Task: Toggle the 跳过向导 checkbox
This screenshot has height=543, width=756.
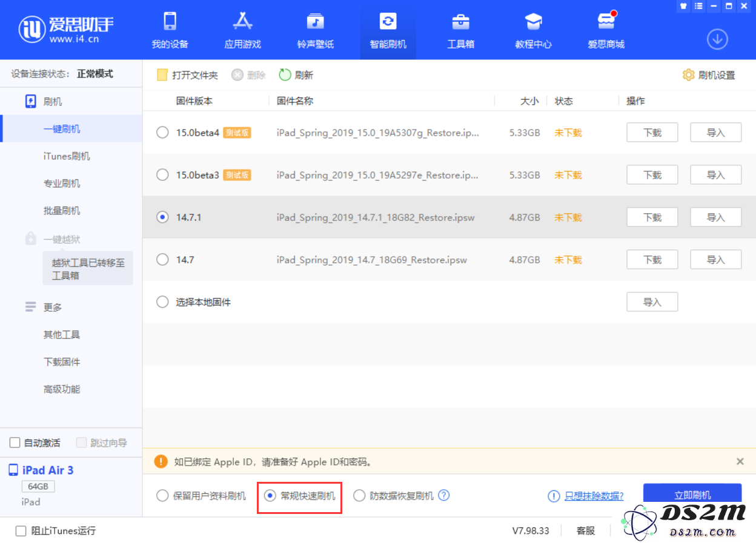Action: (82, 443)
